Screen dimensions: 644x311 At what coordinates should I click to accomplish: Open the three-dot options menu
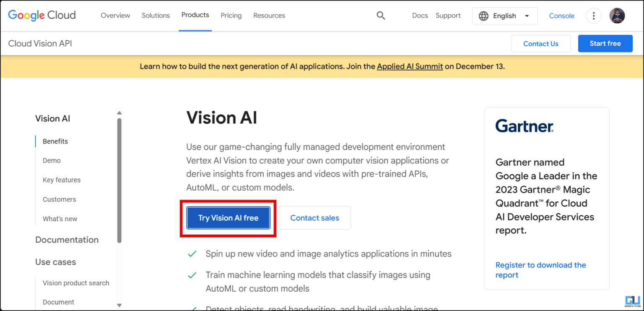(594, 16)
